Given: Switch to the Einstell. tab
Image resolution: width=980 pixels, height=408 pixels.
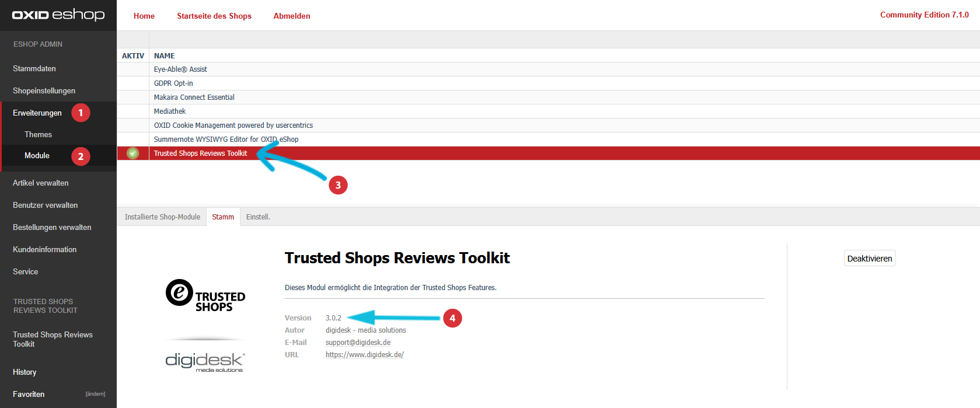Looking at the screenshot, I should 258,217.
